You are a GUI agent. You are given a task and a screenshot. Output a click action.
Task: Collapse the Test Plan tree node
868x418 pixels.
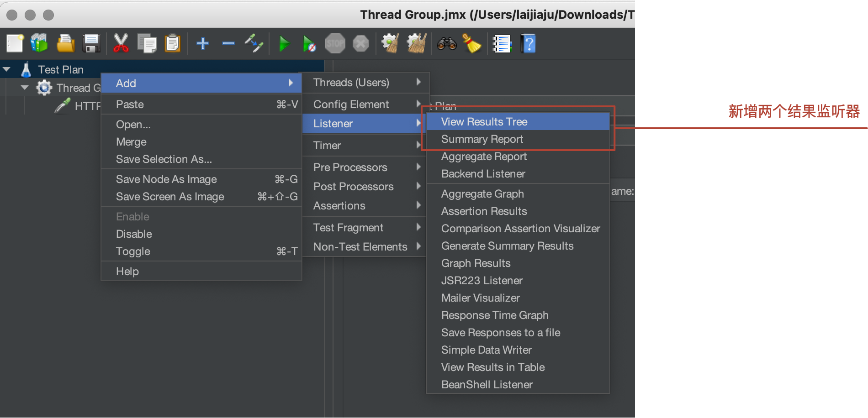(6, 69)
